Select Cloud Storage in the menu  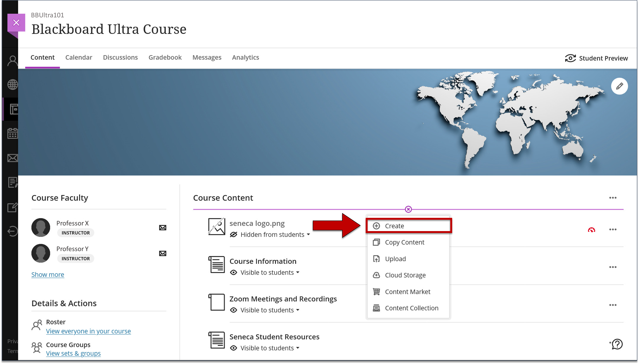click(x=408, y=275)
